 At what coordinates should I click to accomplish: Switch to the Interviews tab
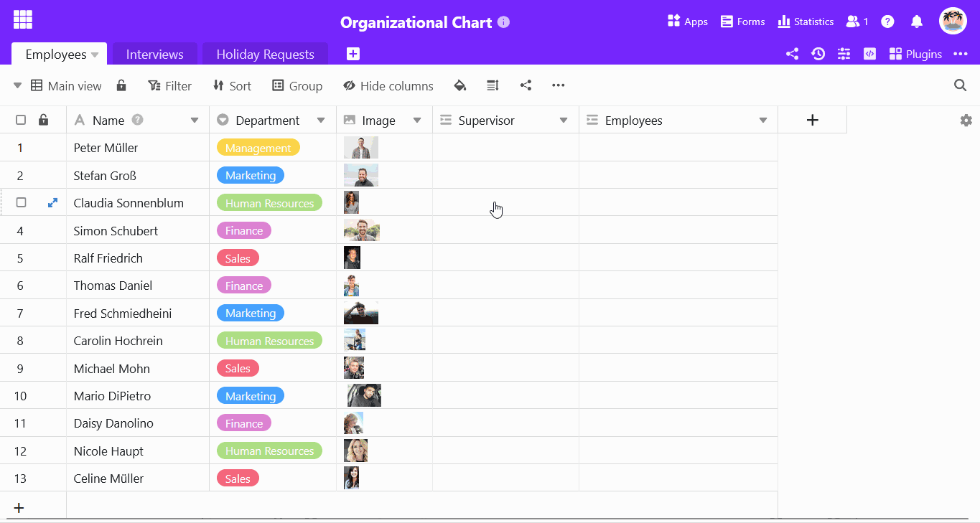point(154,55)
